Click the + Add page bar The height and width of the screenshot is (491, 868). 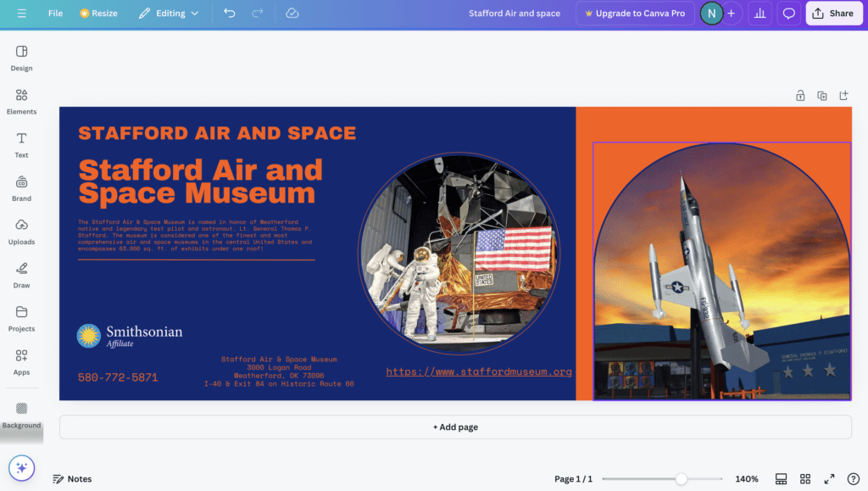[455, 427]
